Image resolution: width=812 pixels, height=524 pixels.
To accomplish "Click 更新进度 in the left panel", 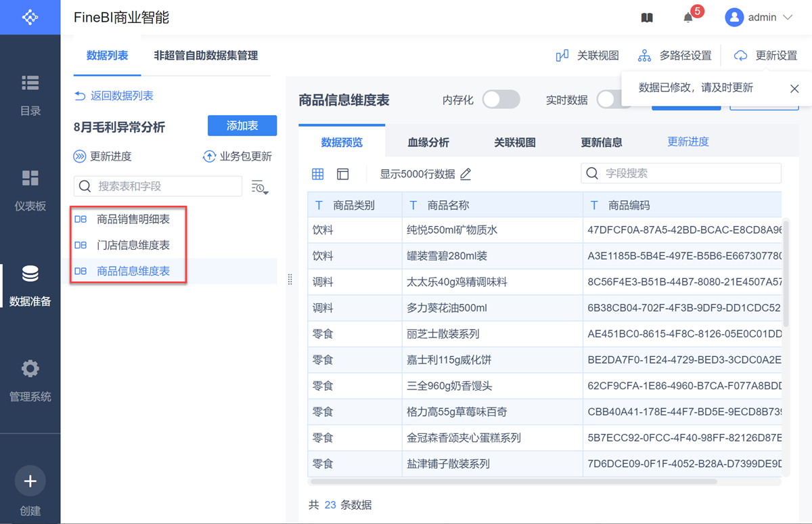I will coord(102,156).
